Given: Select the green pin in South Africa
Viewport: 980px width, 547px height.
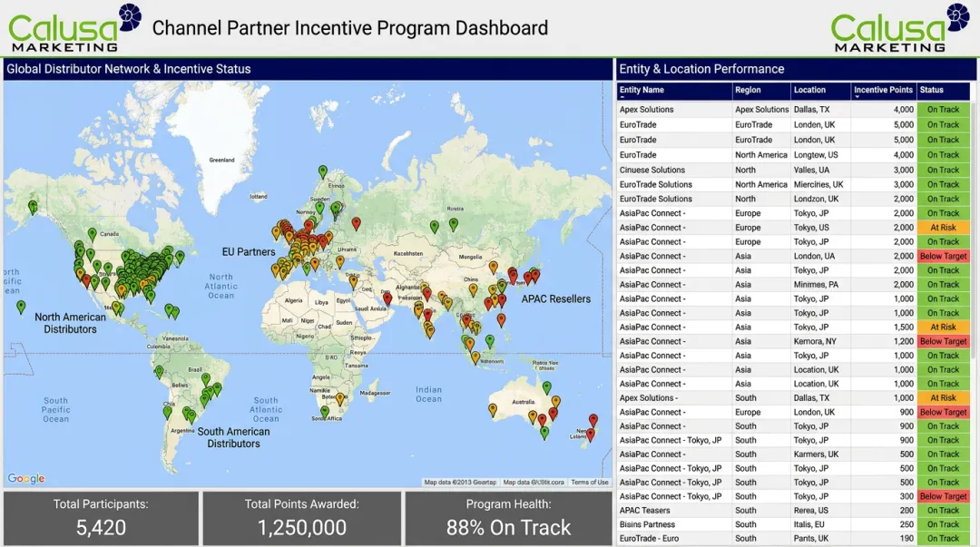Looking at the screenshot, I should click(x=324, y=412).
